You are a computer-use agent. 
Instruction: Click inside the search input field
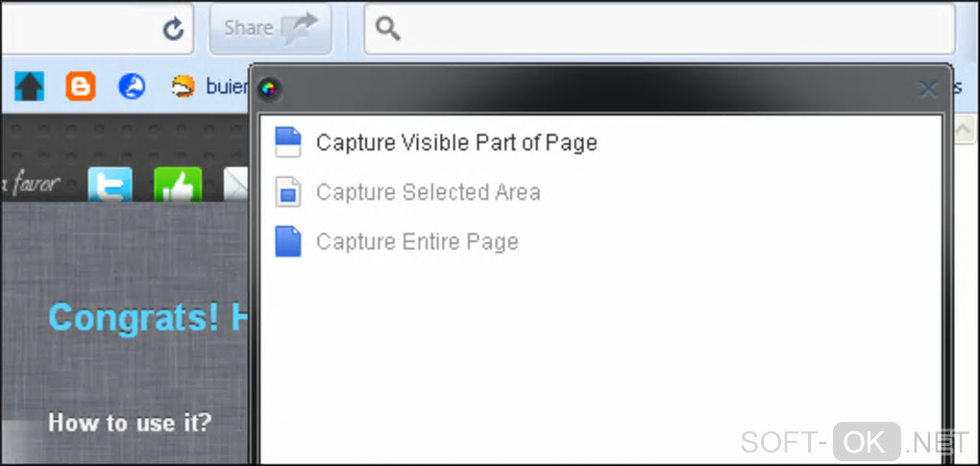point(673,29)
